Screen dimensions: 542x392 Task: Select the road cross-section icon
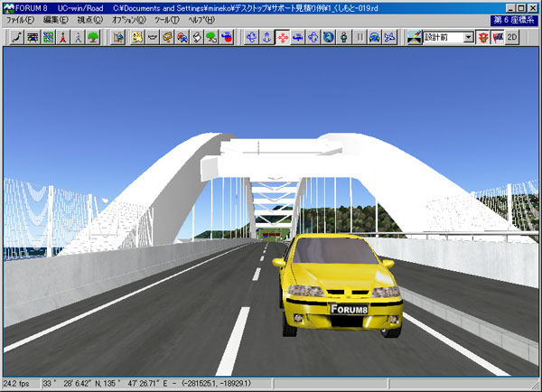pyautogui.click(x=33, y=37)
